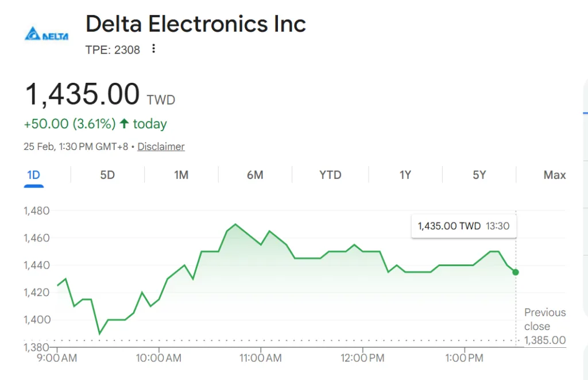View the 5Y price trend

(x=479, y=175)
